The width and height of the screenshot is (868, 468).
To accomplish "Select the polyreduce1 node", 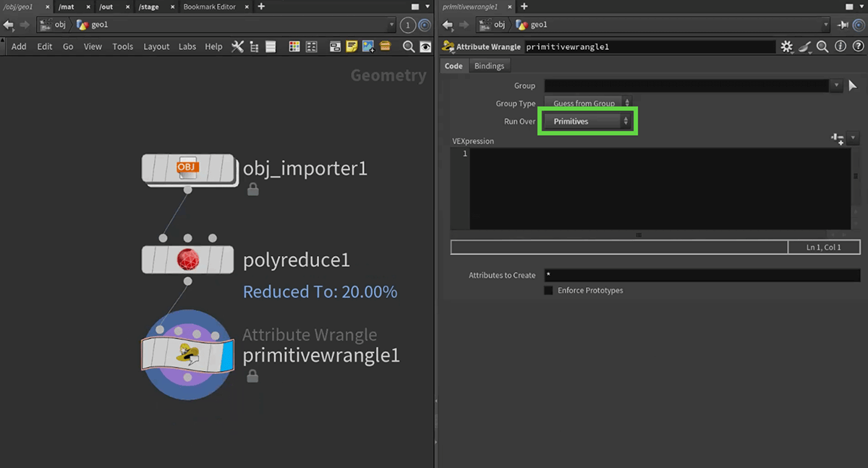I will click(x=187, y=260).
